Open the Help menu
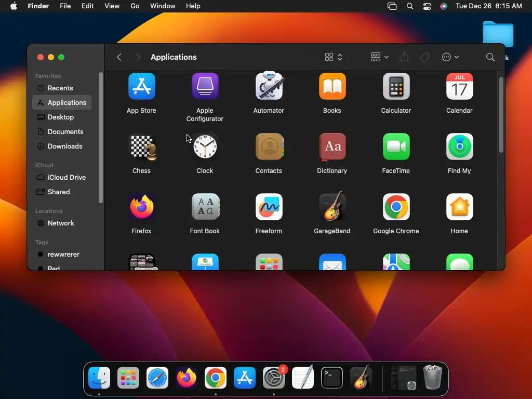This screenshot has width=532, height=399. click(193, 6)
